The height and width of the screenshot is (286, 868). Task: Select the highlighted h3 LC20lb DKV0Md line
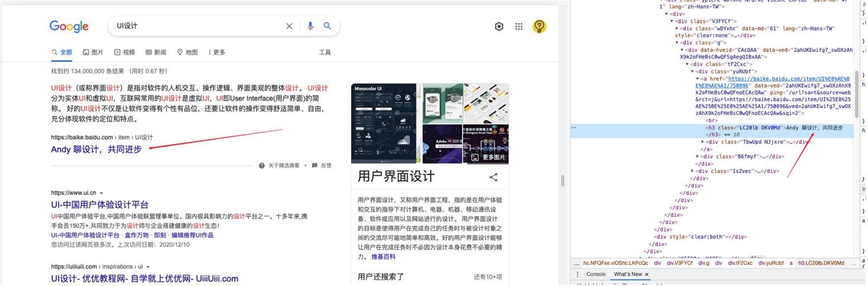tap(712, 131)
